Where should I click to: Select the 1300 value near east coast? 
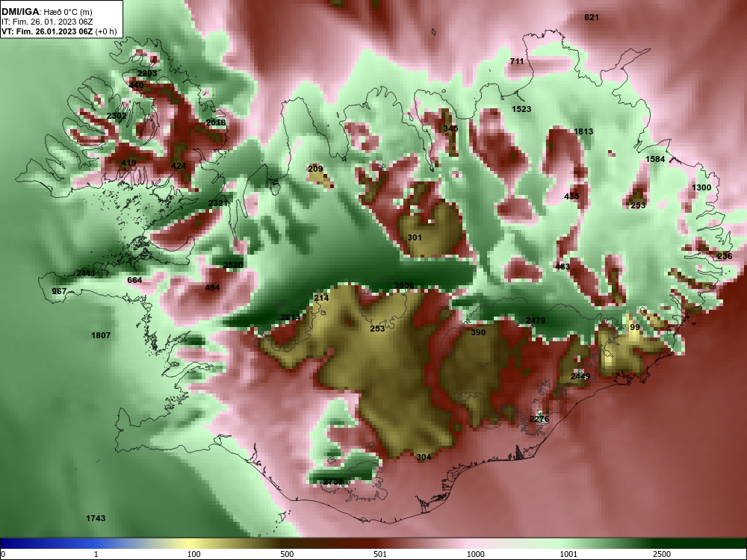coord(701,187)
